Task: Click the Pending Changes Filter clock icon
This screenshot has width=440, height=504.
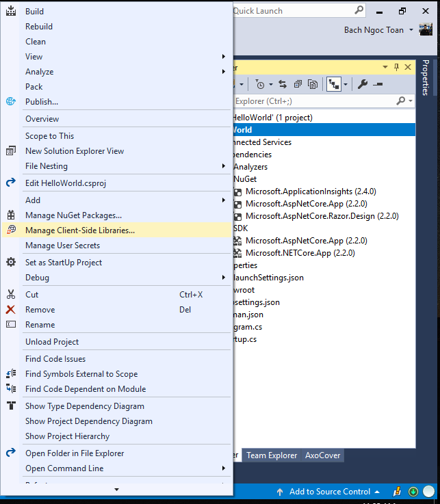Action: pyautogui.click(x=260, y=84)
